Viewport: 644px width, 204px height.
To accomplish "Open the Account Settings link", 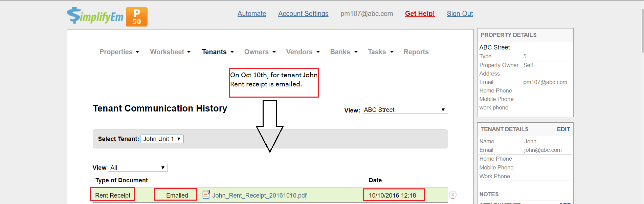I will pos(303,14).
